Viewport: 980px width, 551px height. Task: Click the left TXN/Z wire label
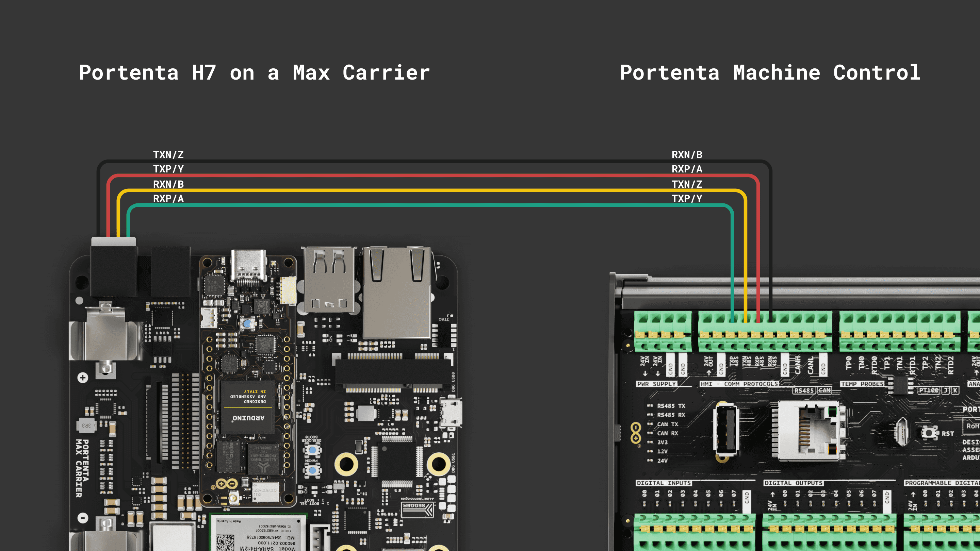click(x=168, y=155)
